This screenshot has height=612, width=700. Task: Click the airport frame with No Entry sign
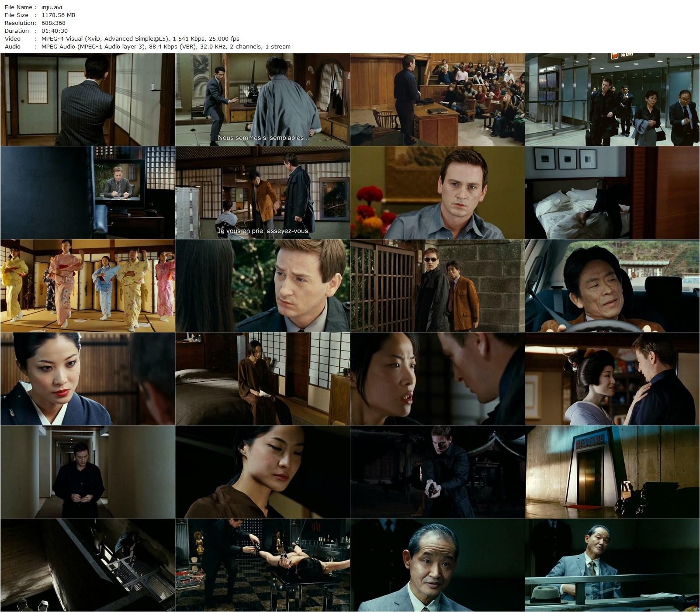[612, 100]
